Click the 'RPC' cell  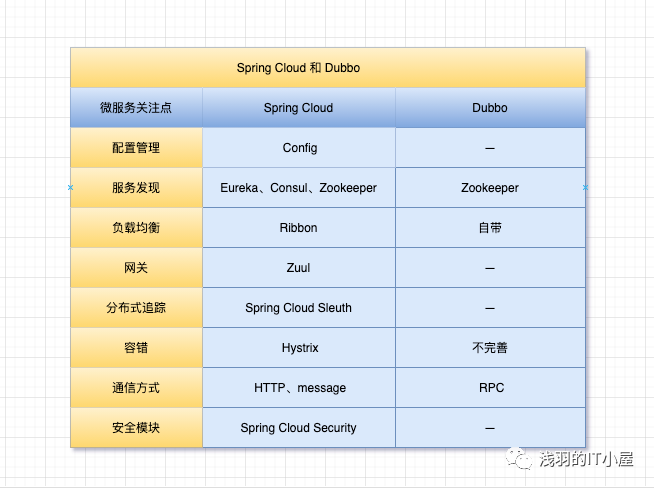click(x=490, y=388)
